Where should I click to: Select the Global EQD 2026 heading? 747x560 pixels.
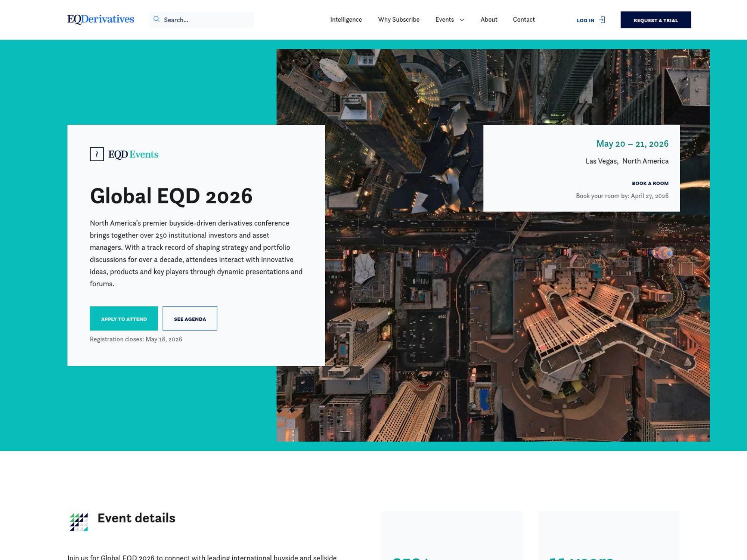(171, 197)
